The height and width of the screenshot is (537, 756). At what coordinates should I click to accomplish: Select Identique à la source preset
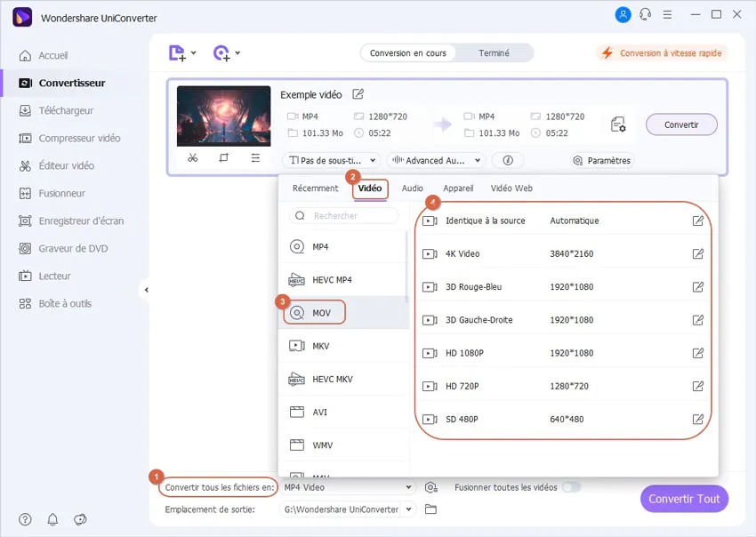pos(563,220)
